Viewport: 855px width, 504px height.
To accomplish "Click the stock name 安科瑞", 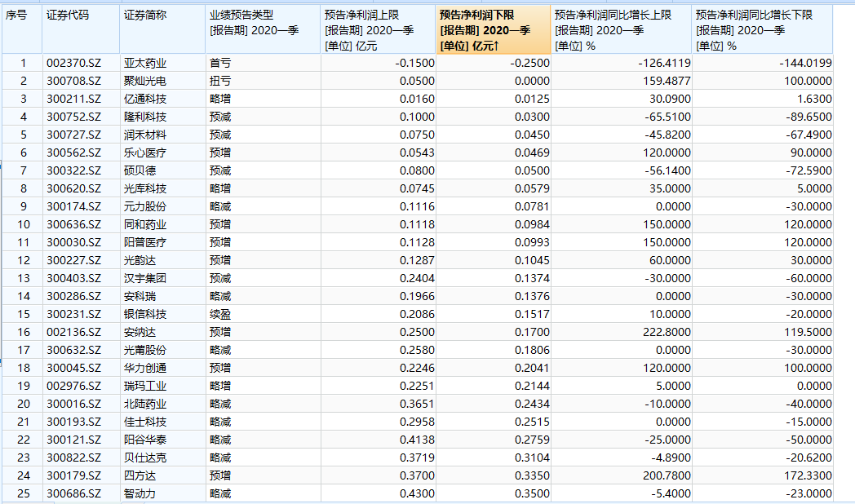I will click(140, 296).
